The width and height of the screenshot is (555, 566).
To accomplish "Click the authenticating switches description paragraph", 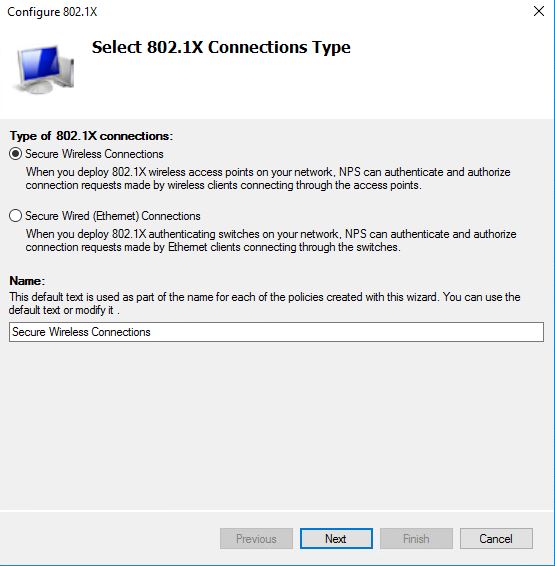I will (x=271, y=240).
